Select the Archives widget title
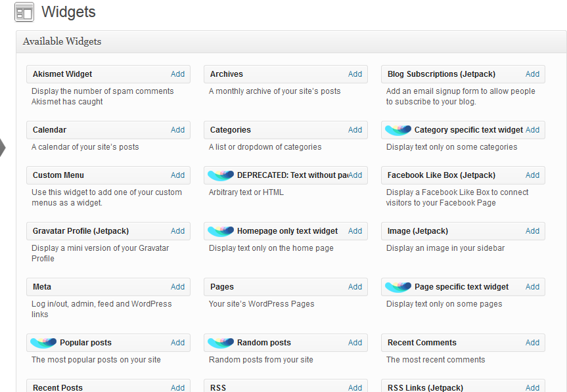Viewport: 567px width, 392px height. pyautogui.click(x=227, y=74)
